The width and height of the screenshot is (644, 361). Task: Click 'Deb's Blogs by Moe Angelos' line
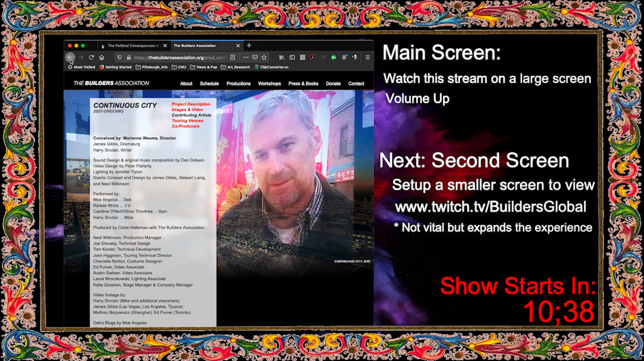120,323
